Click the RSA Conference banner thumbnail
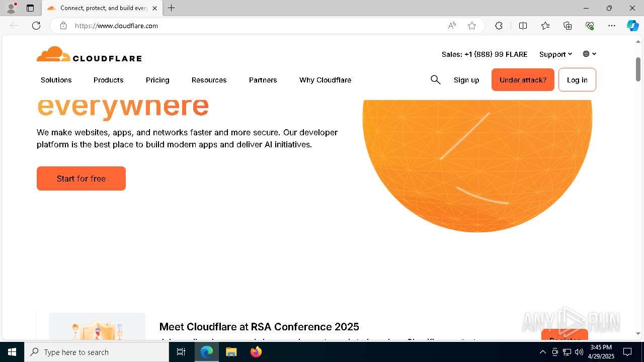The image size is (644, 362). click(97, 326)
